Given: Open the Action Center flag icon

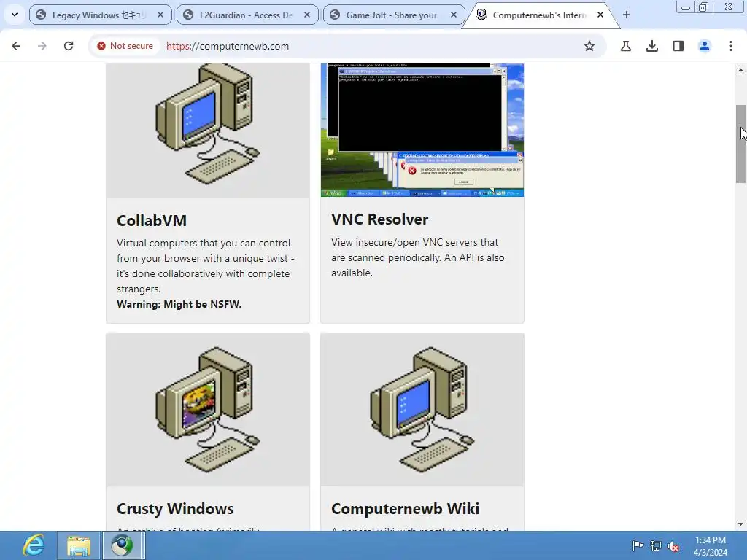Looking at the screenshot, I should 638,545.
